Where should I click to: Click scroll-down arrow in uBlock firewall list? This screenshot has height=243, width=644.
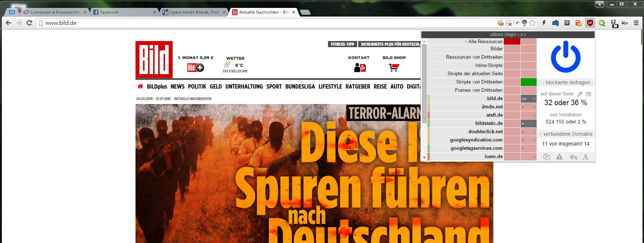424,158
